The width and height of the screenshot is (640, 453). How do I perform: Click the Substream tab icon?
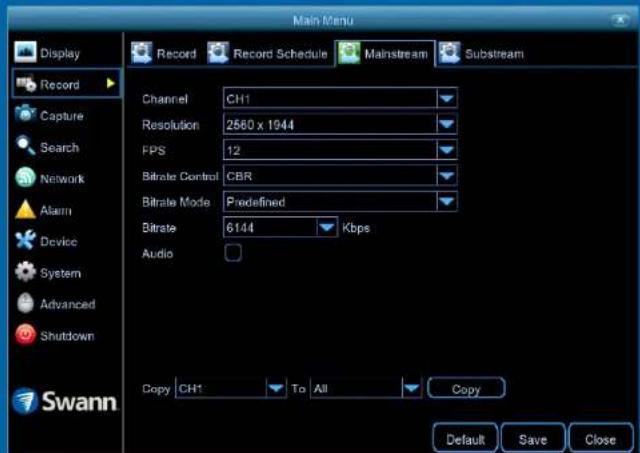(x=449, y=53)
